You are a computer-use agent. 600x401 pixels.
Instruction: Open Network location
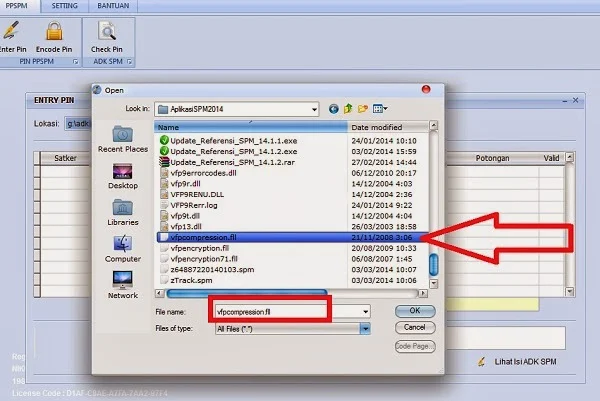coord(123,285)
